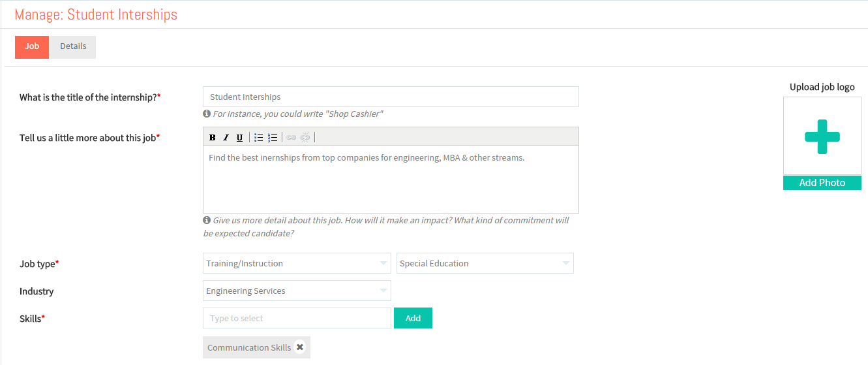Screen dimensions: 868x365
Task: Click the info icon beside the Shop Cashier hint
Action: coord(207,114)
